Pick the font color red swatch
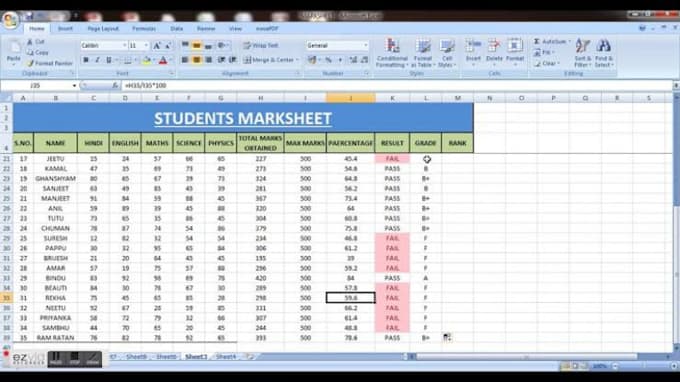Image resolution: width=680 pixels, height=382 pixels. [163, 60]
